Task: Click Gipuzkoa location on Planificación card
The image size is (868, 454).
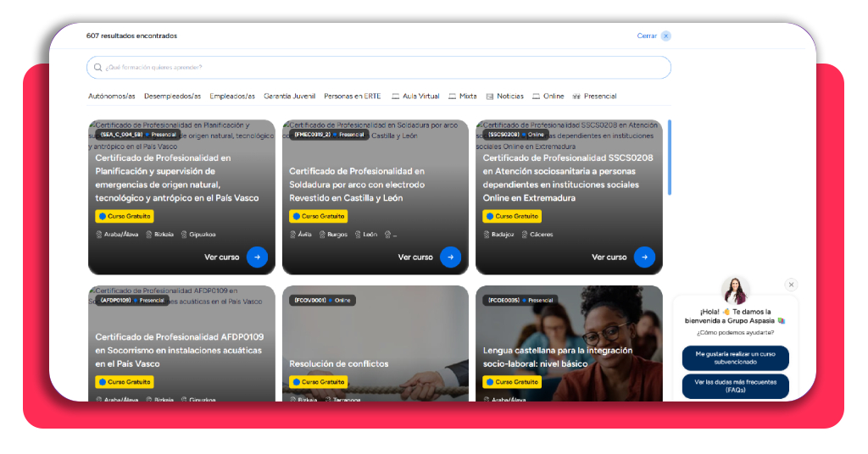Action: (198, 235)
